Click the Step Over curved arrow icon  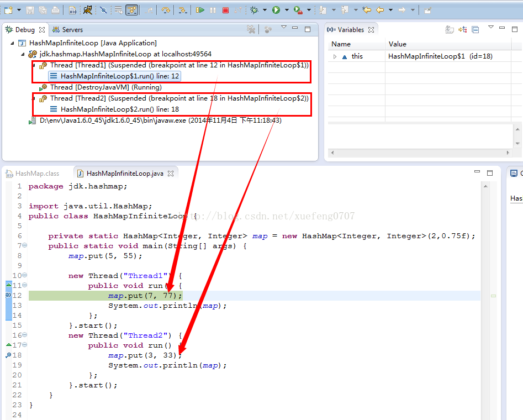pyautogui.click(x=166, y=10)
